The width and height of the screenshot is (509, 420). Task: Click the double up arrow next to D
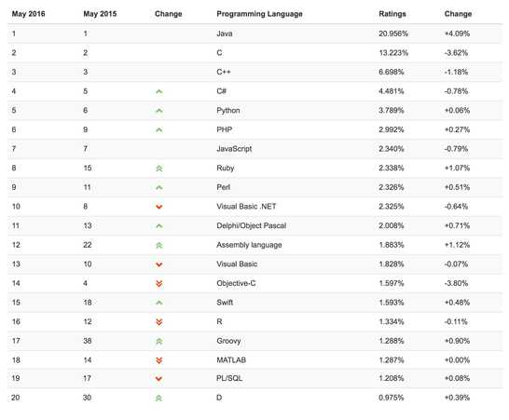158,398
